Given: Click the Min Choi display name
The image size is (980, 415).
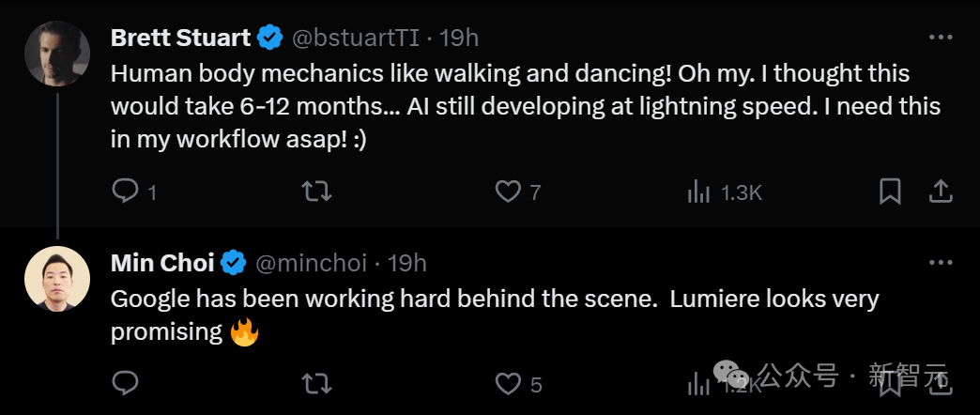Looking at the screenshot, I should [162, 264].
